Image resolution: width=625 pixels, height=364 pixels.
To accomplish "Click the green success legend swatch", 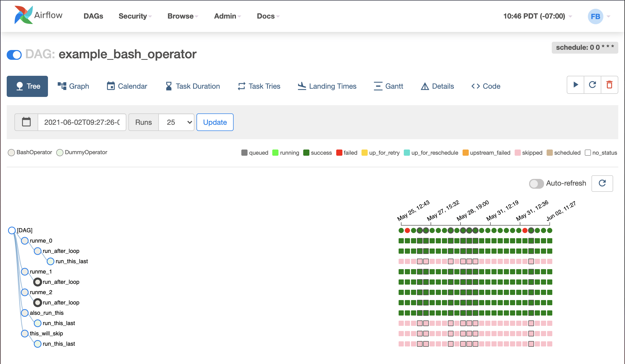I will [x=306, y=153].
